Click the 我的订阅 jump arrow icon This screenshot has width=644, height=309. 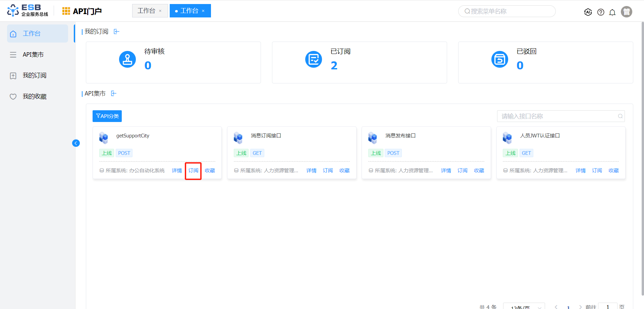116,32
